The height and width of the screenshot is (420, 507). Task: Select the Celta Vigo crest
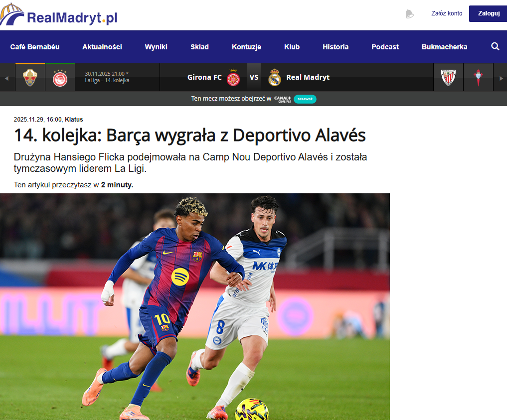point(478,78)
